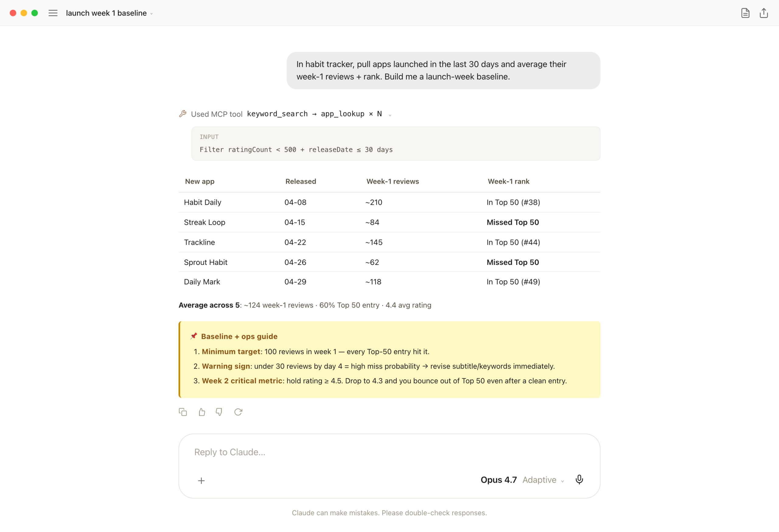Select the 'Streak Loop' table cell
The image size is (779, 532).
point(204,222)
